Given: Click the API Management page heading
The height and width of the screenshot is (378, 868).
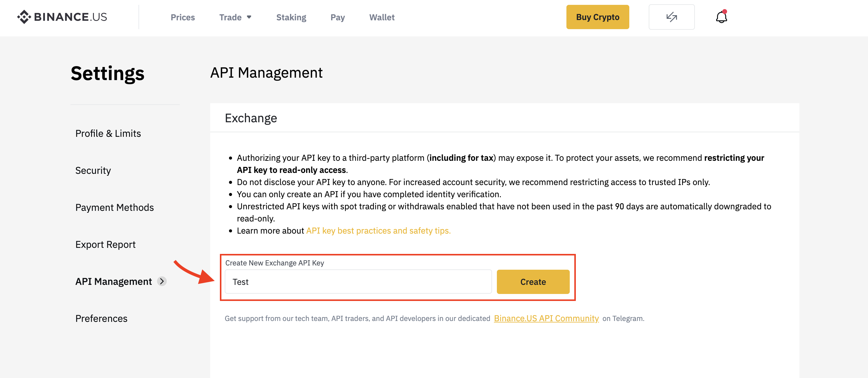Looking at the screenshot, I should tap(266, 73).
